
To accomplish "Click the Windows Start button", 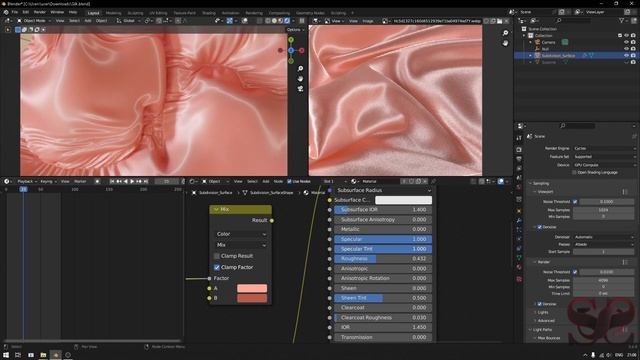I will coord(6,355).
